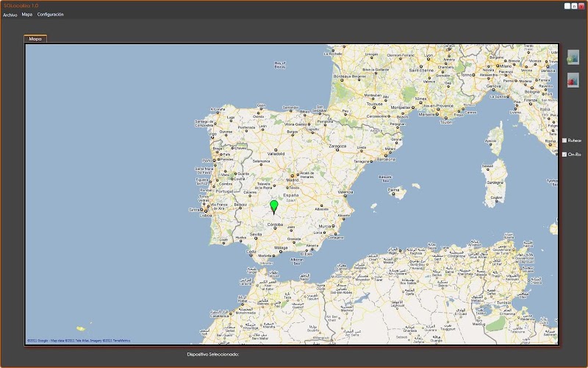
Task: Click the Málaga city label
Action: click(281, 247)
